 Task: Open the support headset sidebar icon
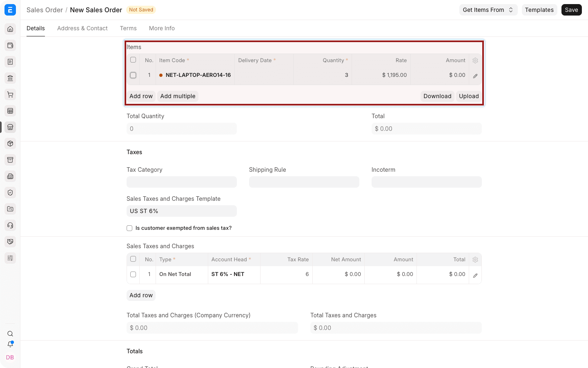point(10,225)
